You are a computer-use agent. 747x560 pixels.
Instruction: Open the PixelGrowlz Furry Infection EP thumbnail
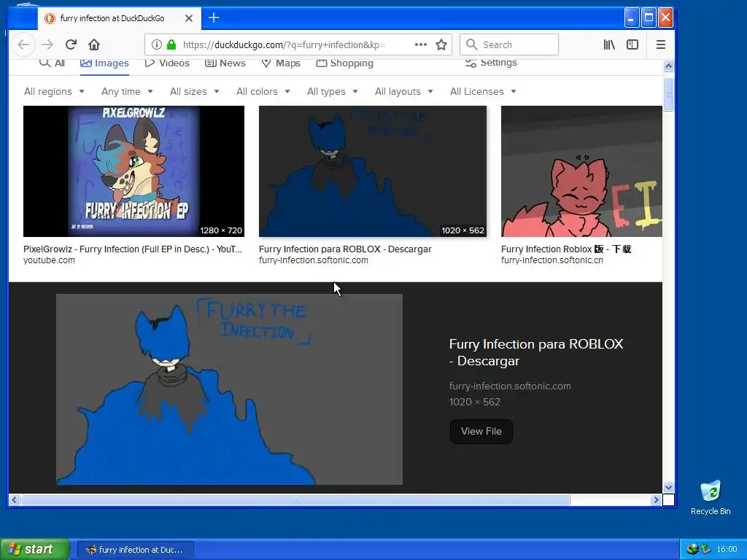[134, 171]
